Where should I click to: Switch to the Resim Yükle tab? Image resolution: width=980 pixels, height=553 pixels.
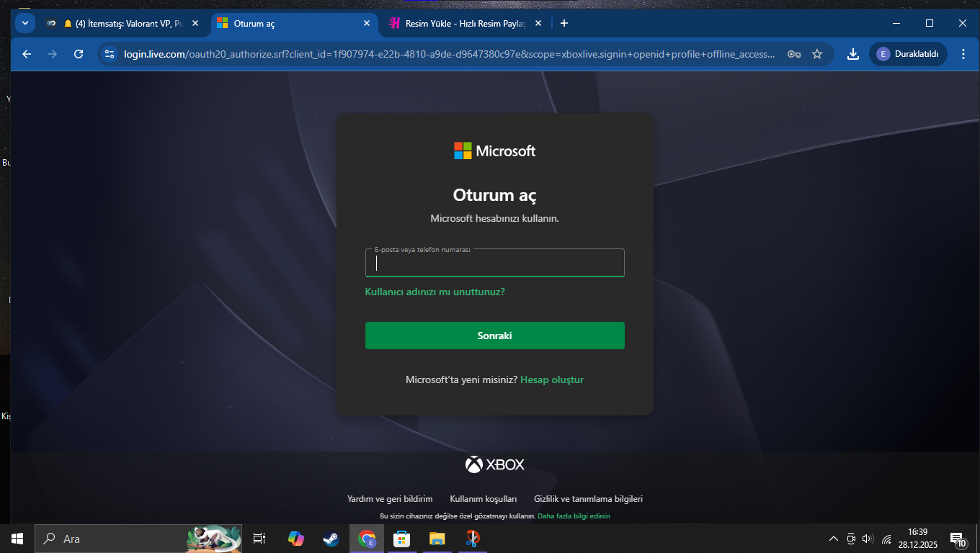tap(465, 23)
